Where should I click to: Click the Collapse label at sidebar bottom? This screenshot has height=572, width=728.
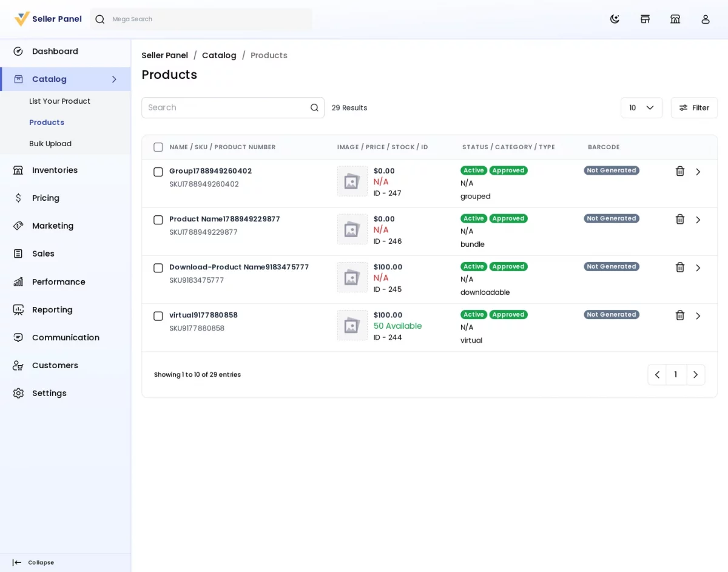(41, 563)
